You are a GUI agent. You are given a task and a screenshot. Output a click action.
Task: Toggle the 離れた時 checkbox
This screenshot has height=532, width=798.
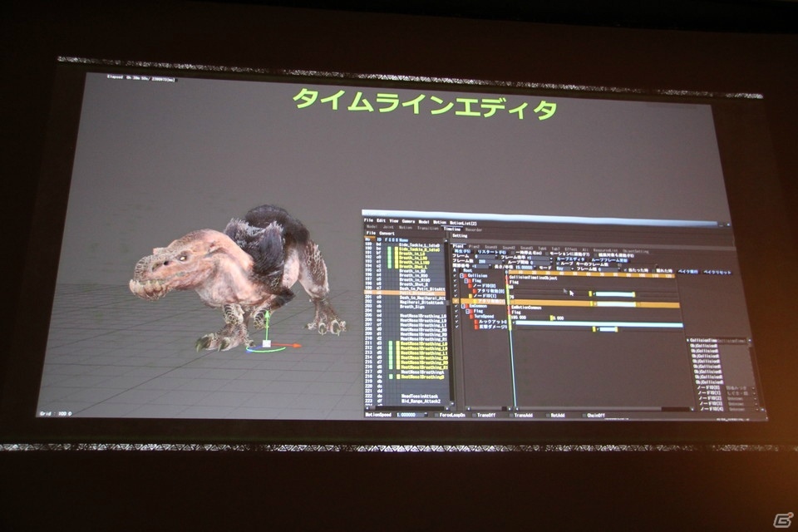(654, 271)
